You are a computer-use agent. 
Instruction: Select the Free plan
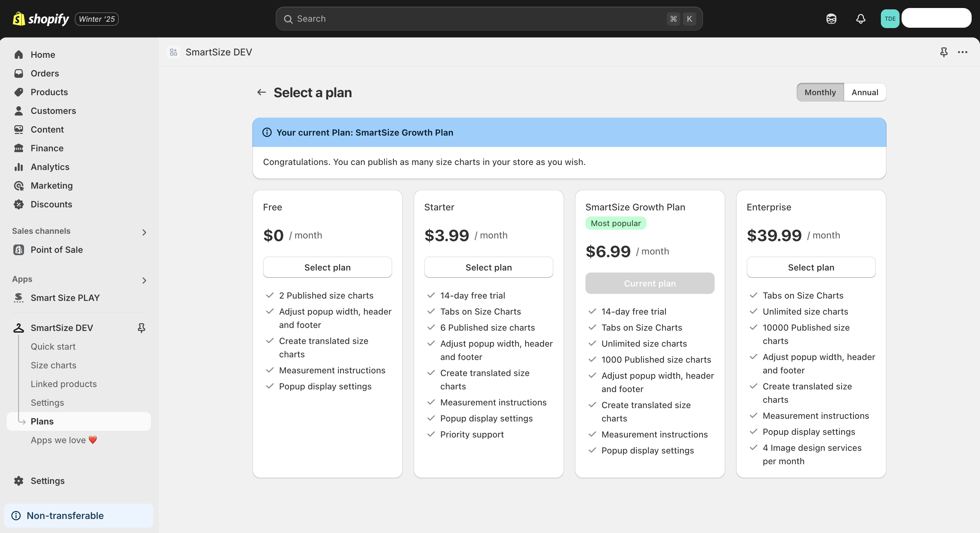[327, 267]
